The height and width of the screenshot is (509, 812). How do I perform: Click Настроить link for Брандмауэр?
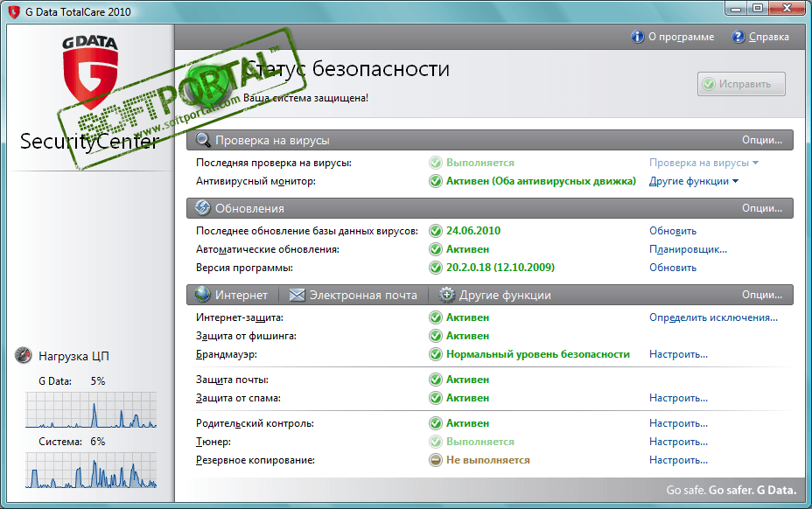pos(678,354)
